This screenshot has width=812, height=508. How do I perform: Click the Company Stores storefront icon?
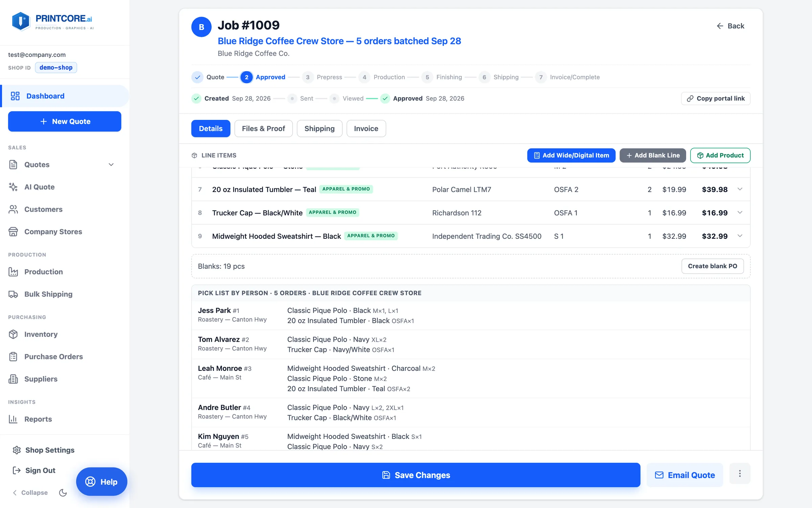13,232
